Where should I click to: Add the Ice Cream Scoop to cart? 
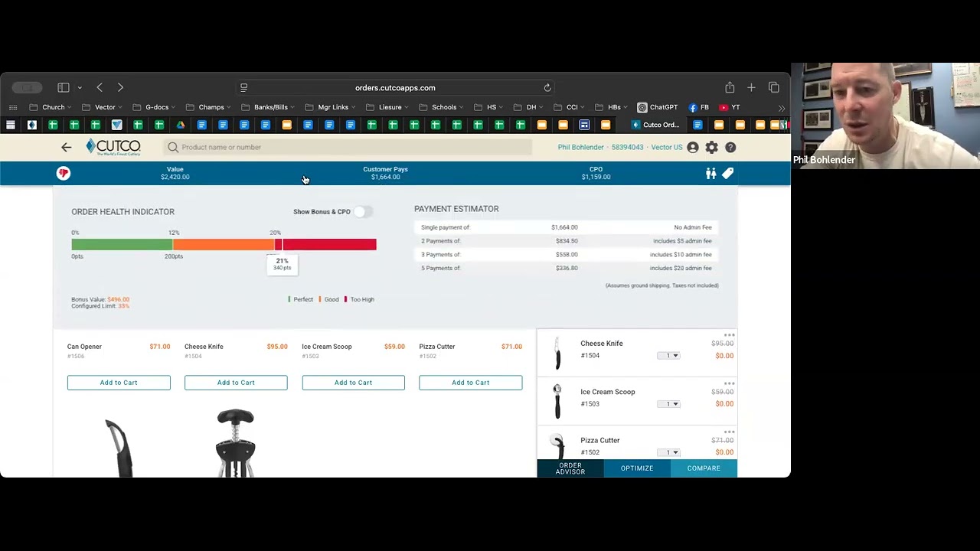click(353, 383)
